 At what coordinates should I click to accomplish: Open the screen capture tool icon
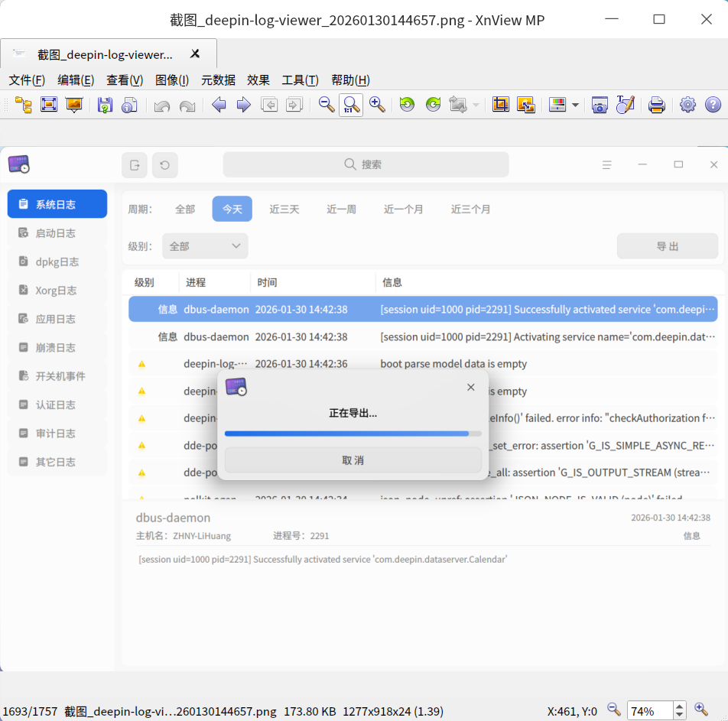click(600, 105)
